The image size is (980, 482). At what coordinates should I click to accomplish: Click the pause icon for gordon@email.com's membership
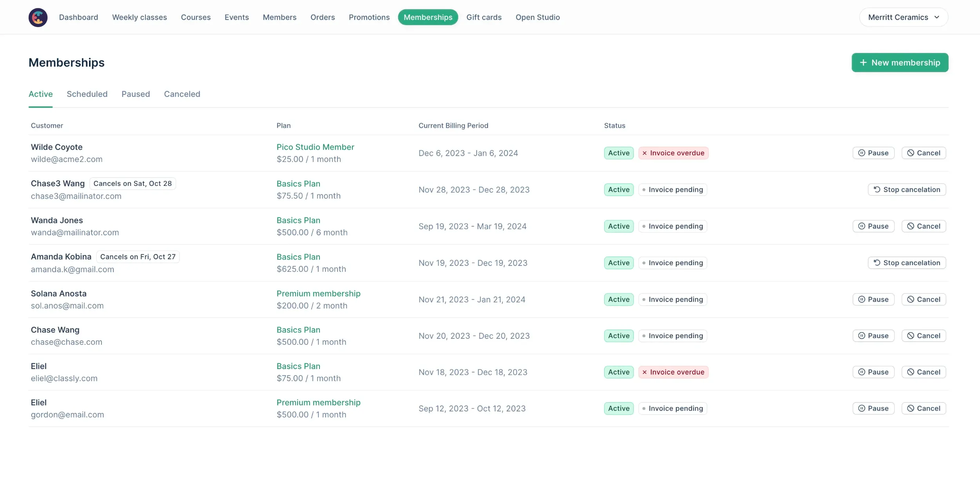(861, 408)
